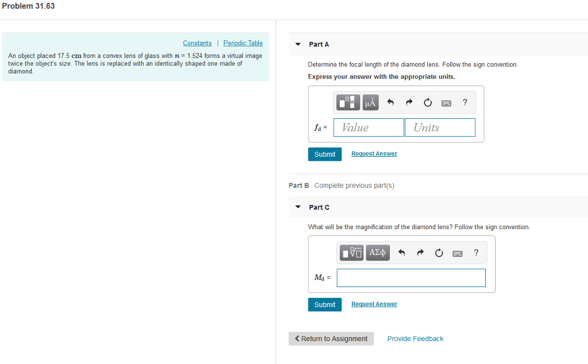Click Request Answer for Part A
This screenshot has width=588, height=364.
(x=374, y=153)
